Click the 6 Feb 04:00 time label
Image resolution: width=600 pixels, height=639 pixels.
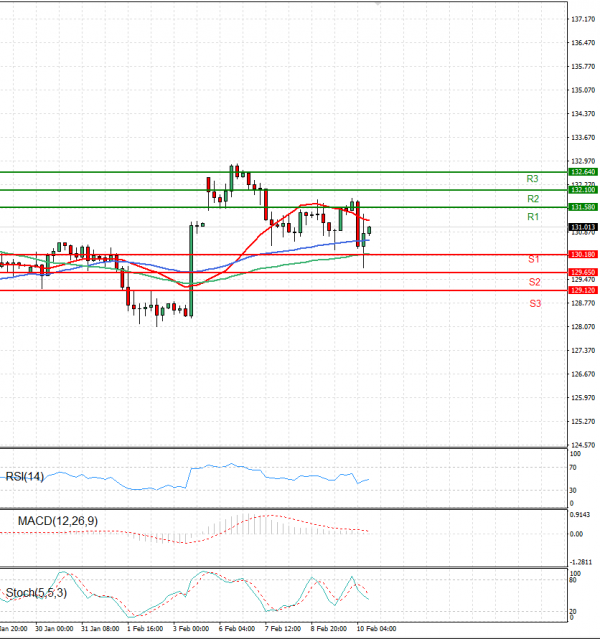coord(237,629)
